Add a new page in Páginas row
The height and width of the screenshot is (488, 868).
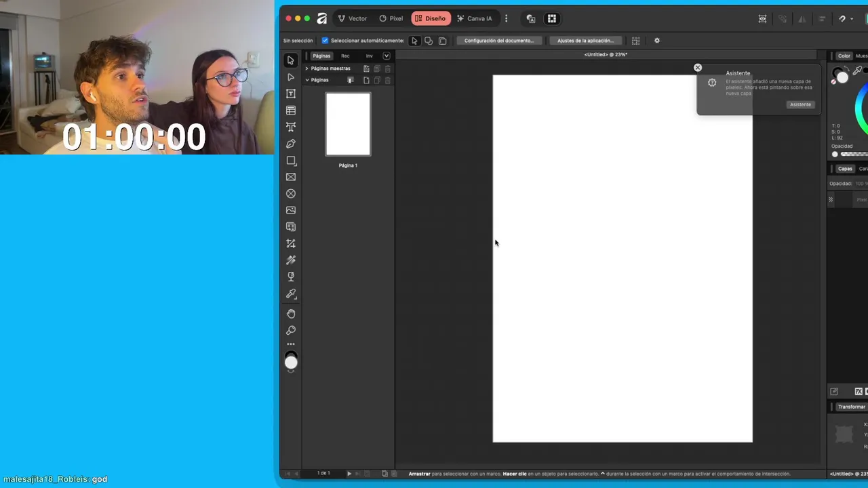[366, 80]
